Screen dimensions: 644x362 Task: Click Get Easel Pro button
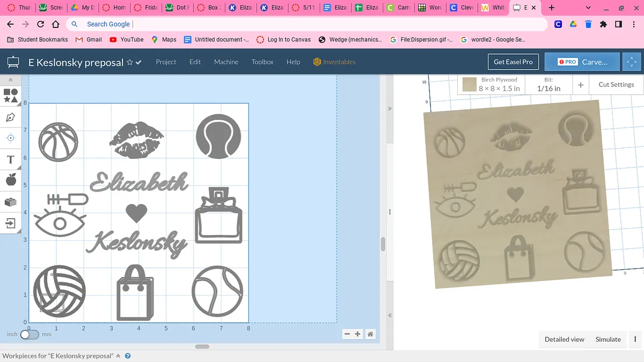pyautogui.click(x=513, y=62)
